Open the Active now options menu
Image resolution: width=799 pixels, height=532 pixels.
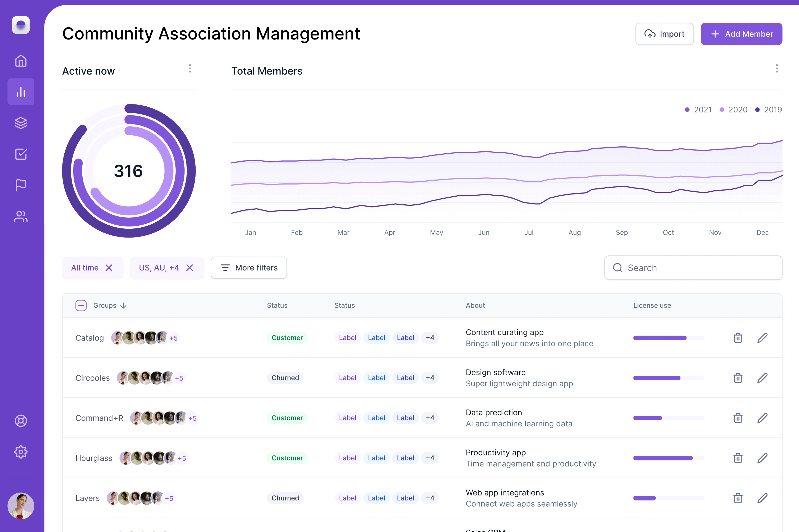pos(190,69)
